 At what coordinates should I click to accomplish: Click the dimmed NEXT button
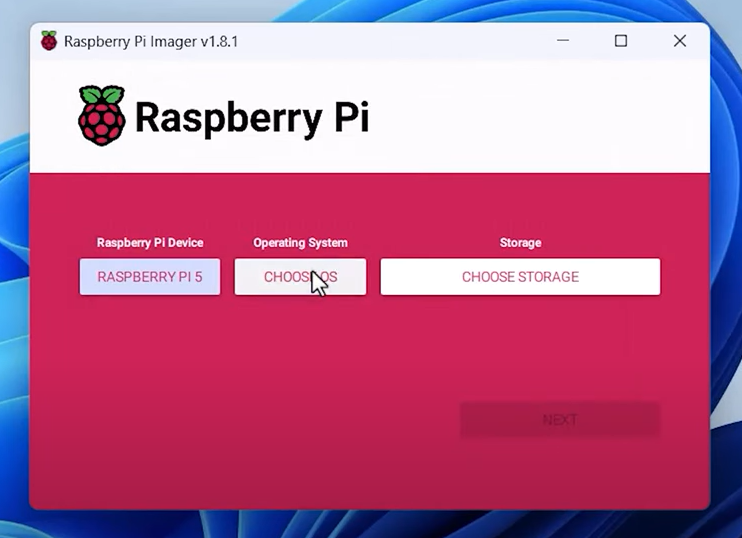tap(560, 420)
